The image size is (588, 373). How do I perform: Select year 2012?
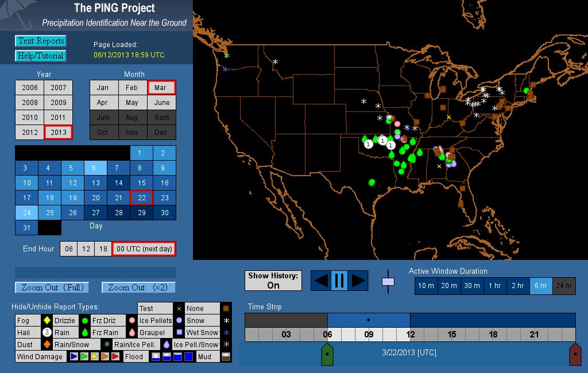(x=29, y=133)
